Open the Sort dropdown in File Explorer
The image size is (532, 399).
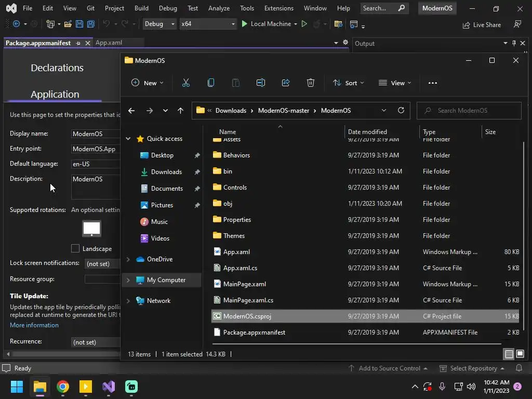(349, 83)
